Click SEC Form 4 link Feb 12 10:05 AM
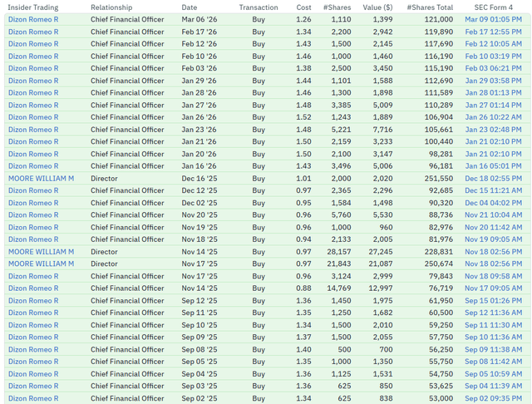Viewport: 532px width, 404px height. coord(493,44)
